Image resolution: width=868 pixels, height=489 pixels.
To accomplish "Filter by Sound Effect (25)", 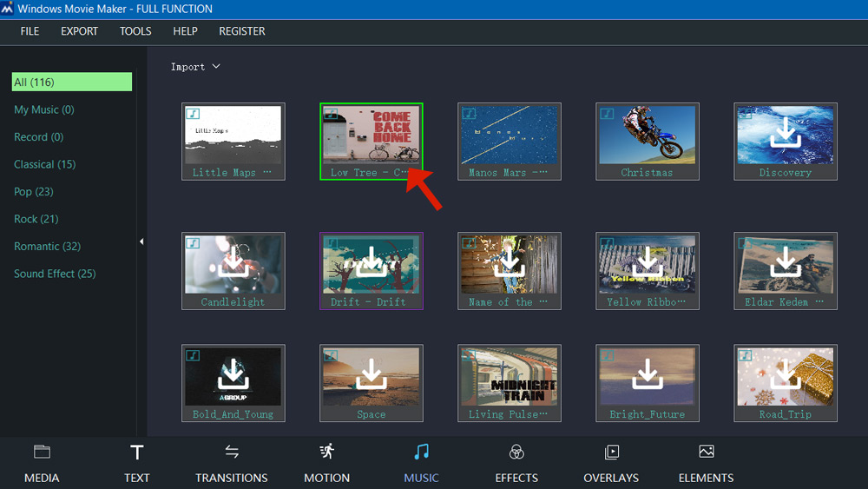I will [55, 274].
